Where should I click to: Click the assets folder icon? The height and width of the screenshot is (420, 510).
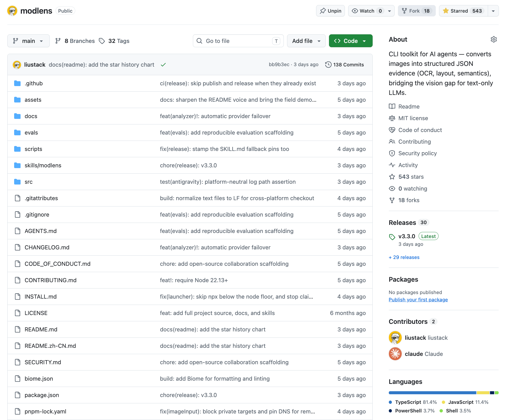(x=17, y=100)
